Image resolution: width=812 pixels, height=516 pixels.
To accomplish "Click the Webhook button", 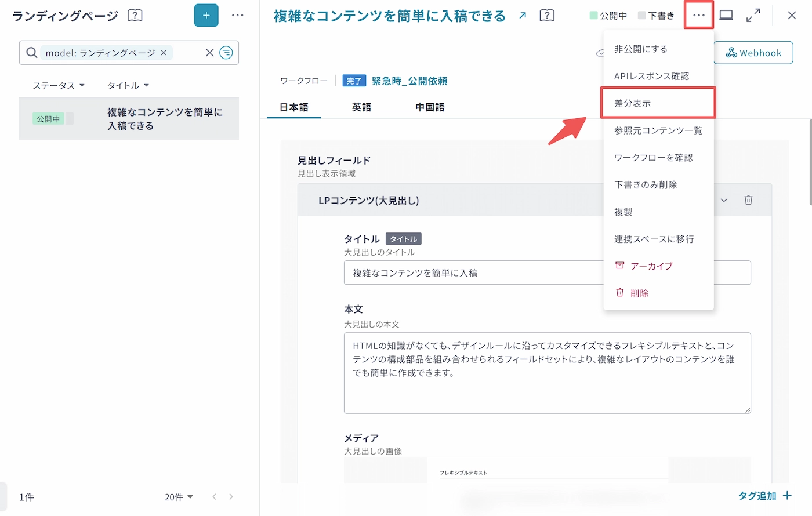I will point(753,53).
